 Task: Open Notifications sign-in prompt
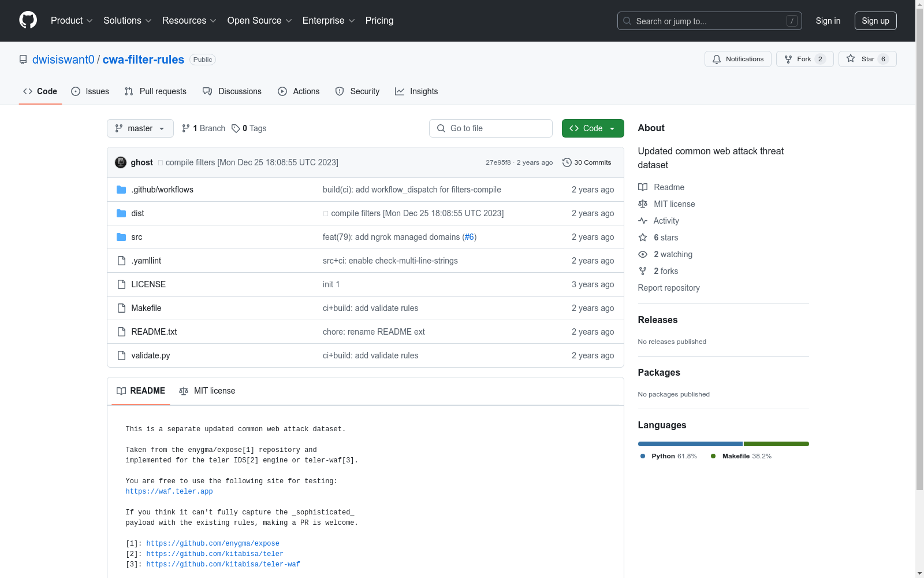pyautogui.click(x=738, y=59)
